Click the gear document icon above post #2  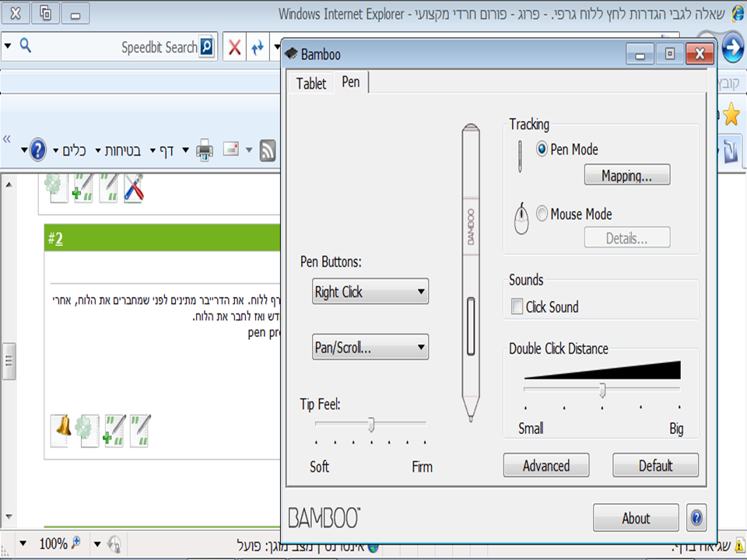(56, 187)
